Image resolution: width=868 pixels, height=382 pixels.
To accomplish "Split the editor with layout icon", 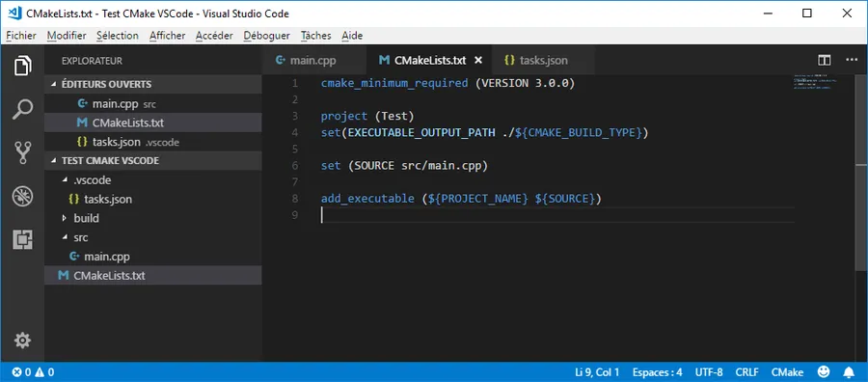I will pyautogui.click(x=825, y=61).
